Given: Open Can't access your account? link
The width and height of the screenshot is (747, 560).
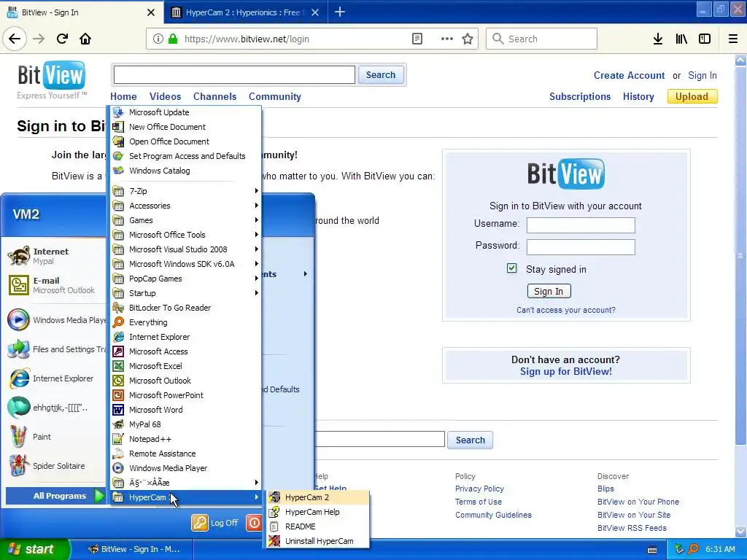Looking at the screenshot, I should [566, 310].
